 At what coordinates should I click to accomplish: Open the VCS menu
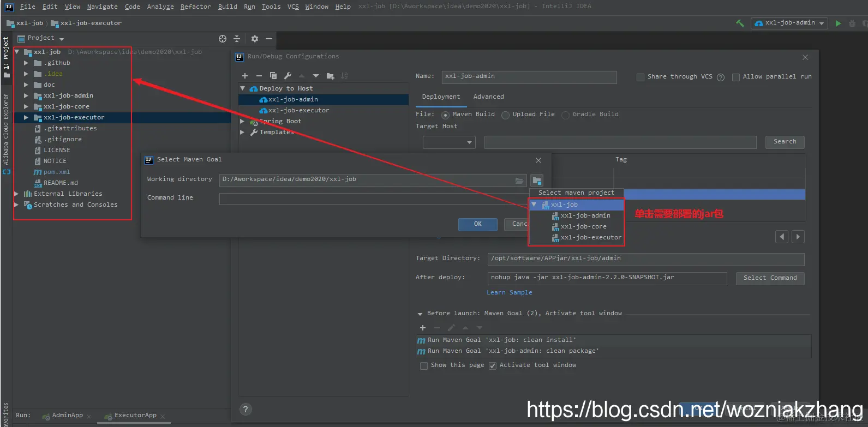pyautogui.click(x=293, y=7)
